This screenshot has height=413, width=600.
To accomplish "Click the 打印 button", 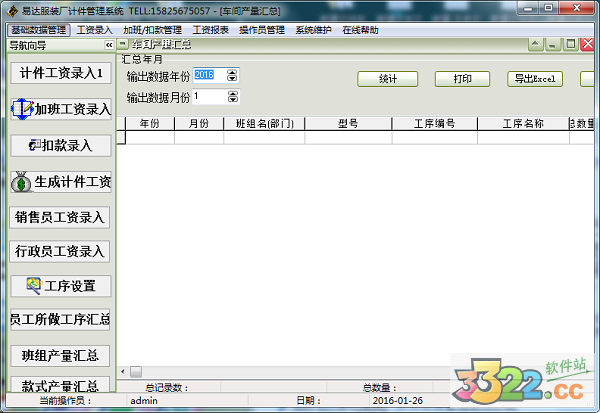I will [x=462, y=79].
